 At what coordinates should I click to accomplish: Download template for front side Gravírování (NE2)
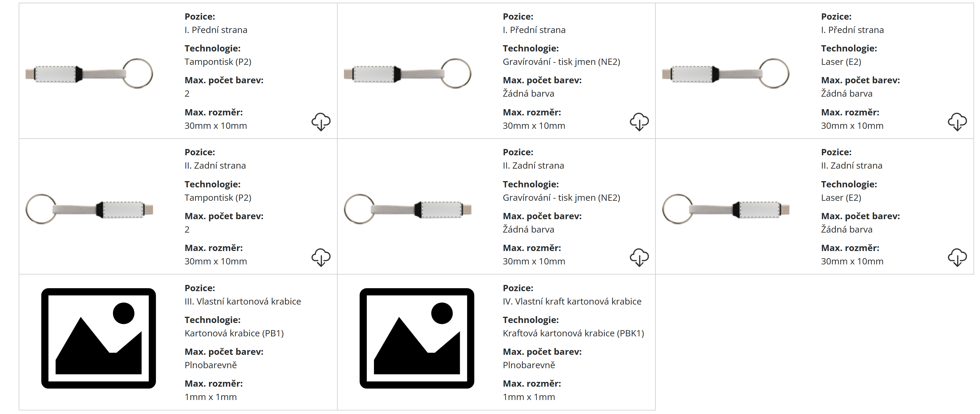click(639, 122)
